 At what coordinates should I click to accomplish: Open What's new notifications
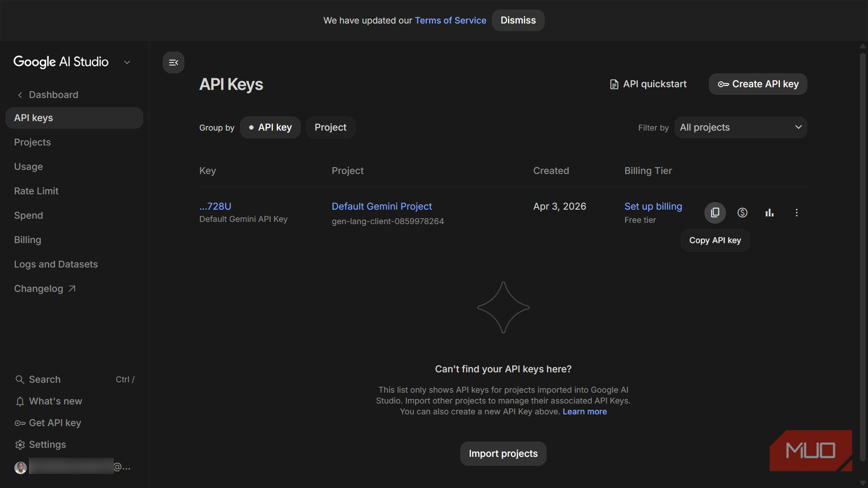click(48, 401)
